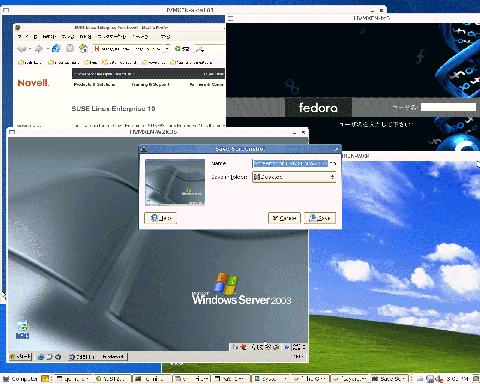480x384 pixels.
Task: Click the fedora logo on login screen
Action: (x=318, y=107)
